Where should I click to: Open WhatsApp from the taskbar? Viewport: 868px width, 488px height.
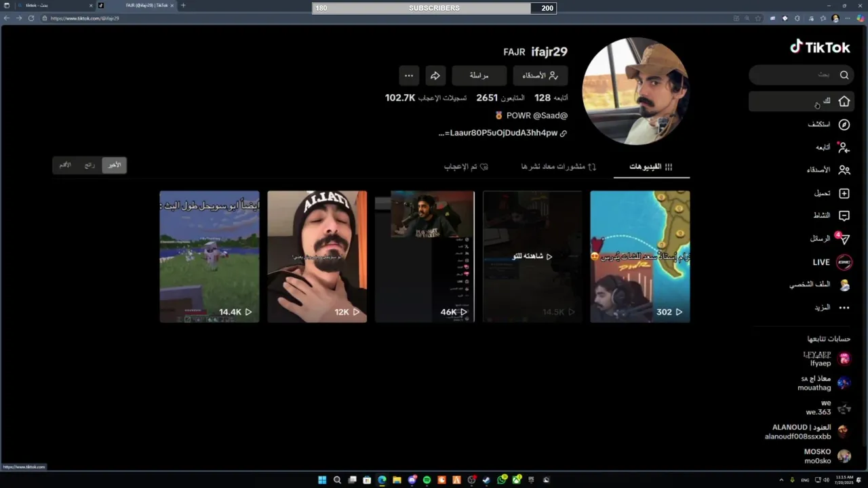pos(502,480)
